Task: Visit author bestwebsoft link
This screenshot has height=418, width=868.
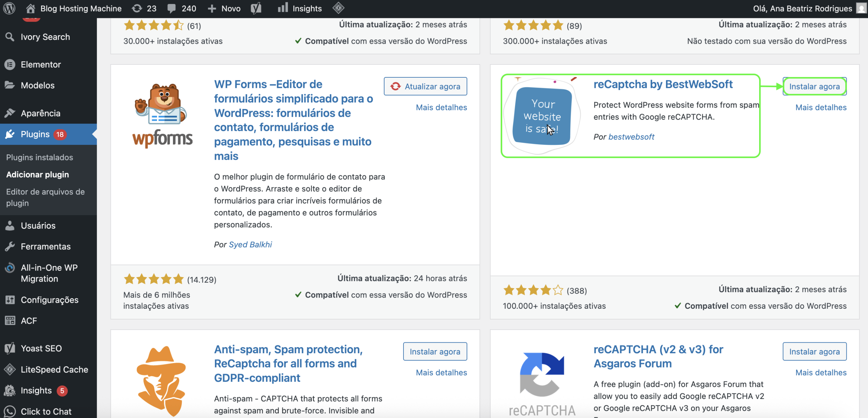Action: pyautogui.click(x=631, y=137)
